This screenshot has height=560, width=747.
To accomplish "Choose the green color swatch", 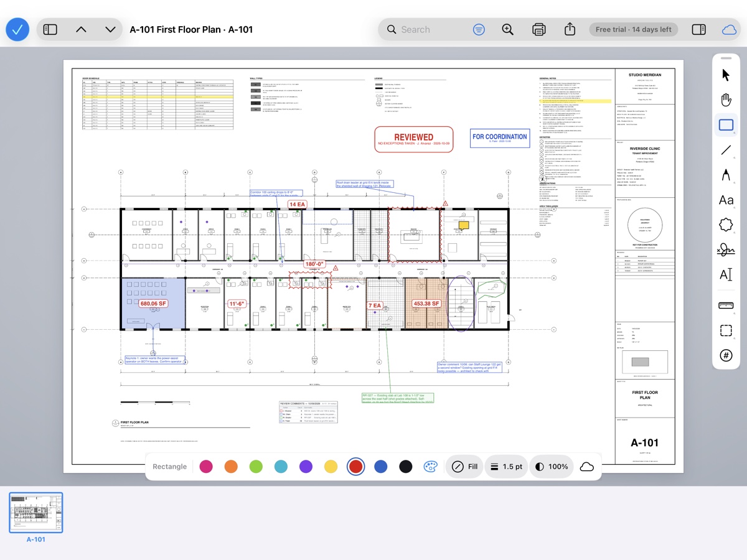I will point(256,467).
